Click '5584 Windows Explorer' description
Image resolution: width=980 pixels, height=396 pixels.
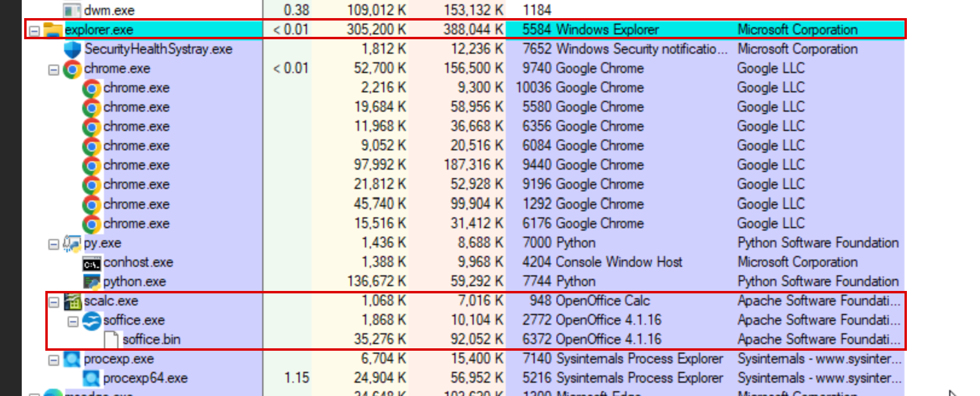pyautogui.click(x=590, y=30)
